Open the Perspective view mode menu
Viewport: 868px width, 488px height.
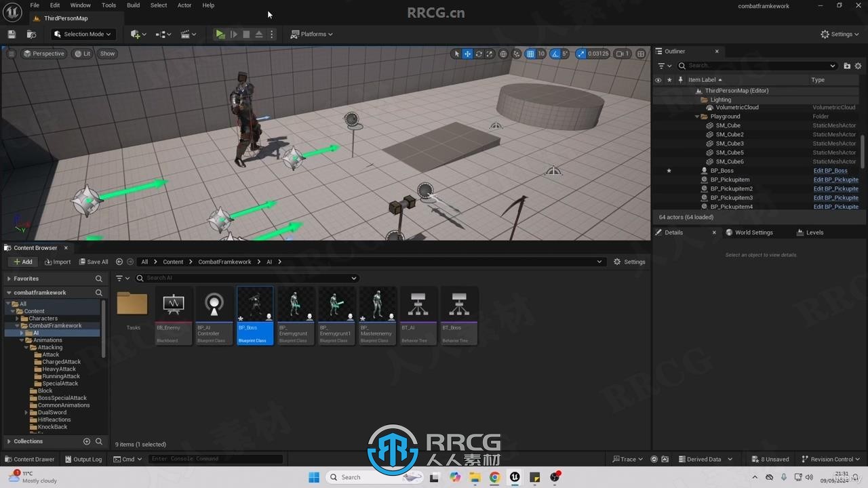pyautogui.click(x=44, y=54)
